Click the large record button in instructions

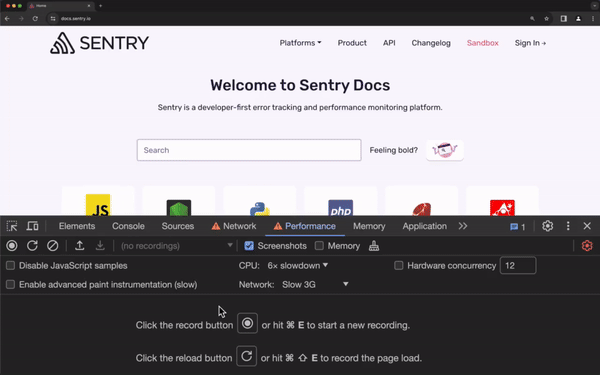point(247,323)
